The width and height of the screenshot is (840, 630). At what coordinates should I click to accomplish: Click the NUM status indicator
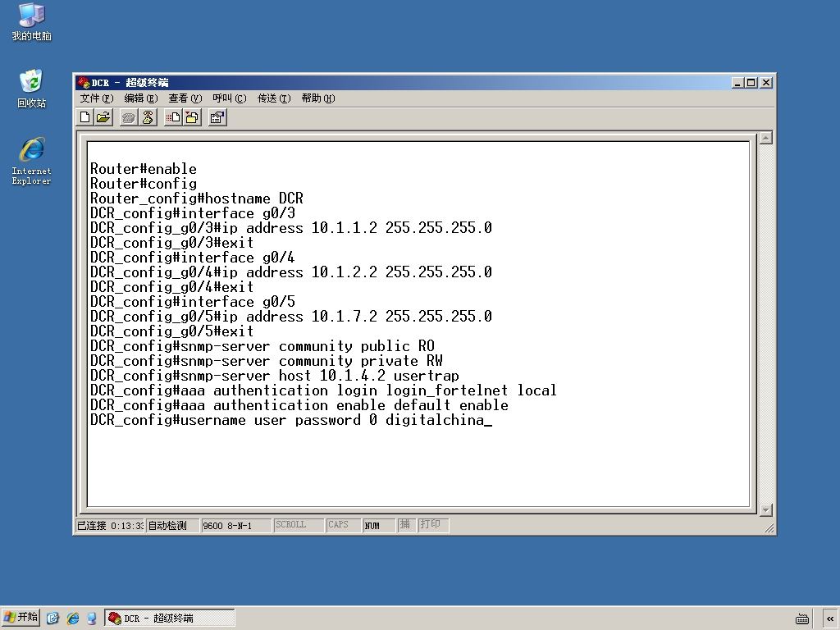coord(379,526)
